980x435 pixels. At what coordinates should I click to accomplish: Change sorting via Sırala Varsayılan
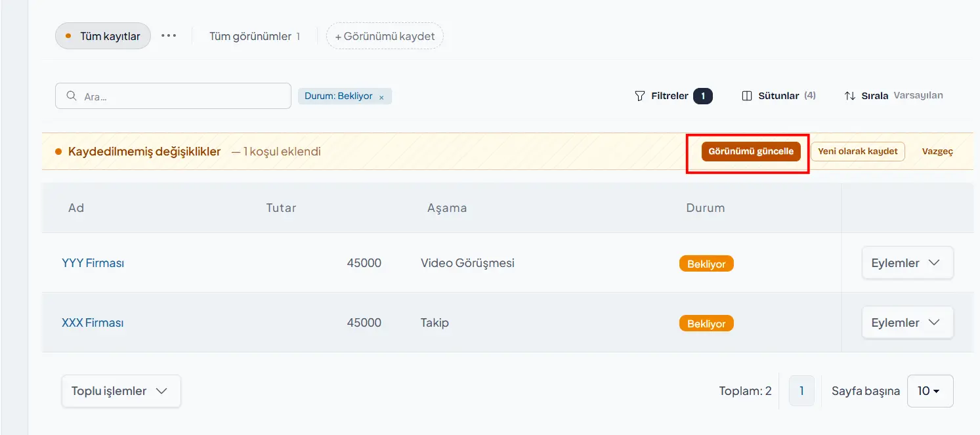(x=893, y=96)
